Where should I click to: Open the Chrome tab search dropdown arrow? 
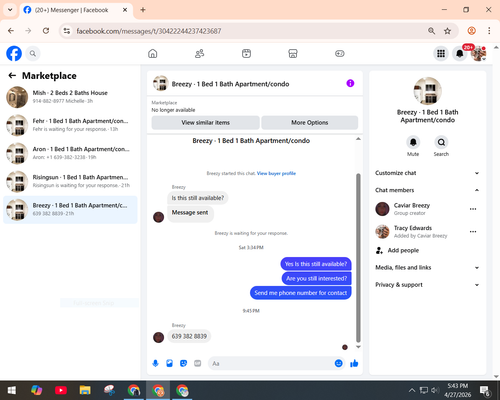pos(10,10)
